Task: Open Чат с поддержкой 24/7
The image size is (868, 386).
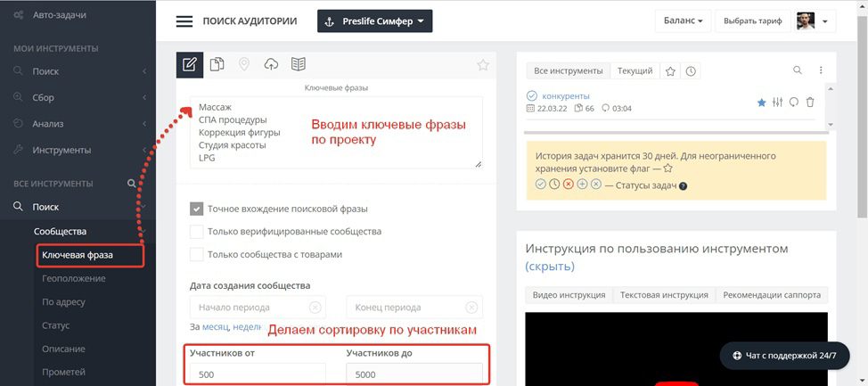Action: pyautogui.click(x=784, y=356)
